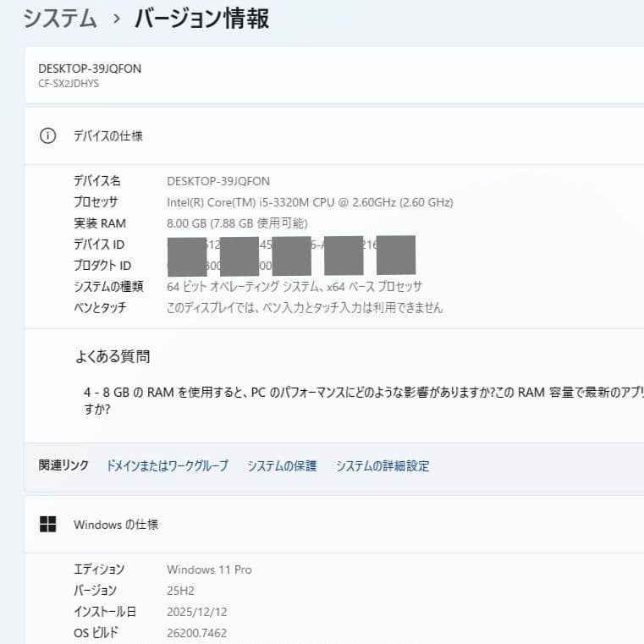
Task: Open ドメインまたはワークグループ link
Action: coord(168,465)
